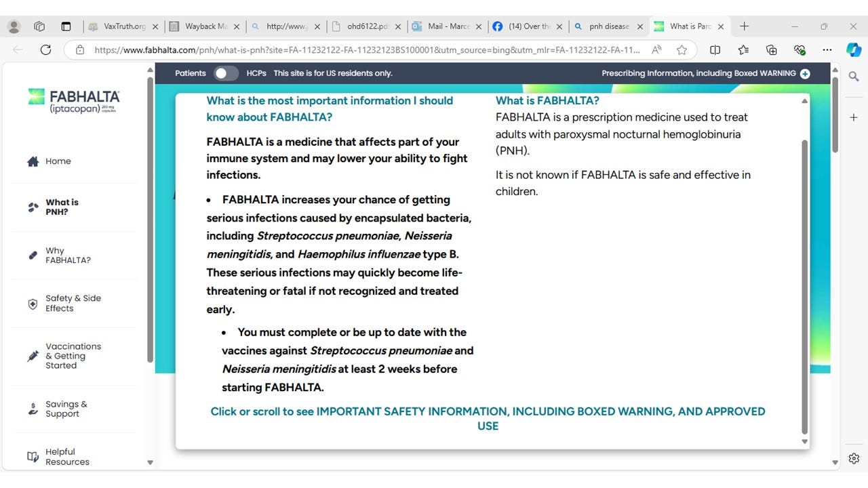Open Savings & Support link

[x=66, y=409]
